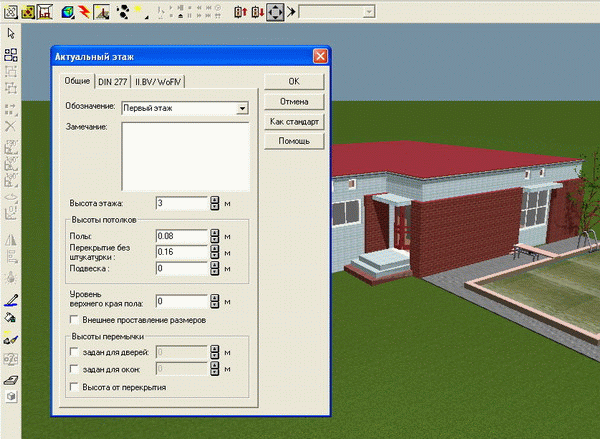Image resolution: width=600 pixels, height=439 pixels.
Task: Open the II.BV/WoFIV tab
Action: coord(158,82)
